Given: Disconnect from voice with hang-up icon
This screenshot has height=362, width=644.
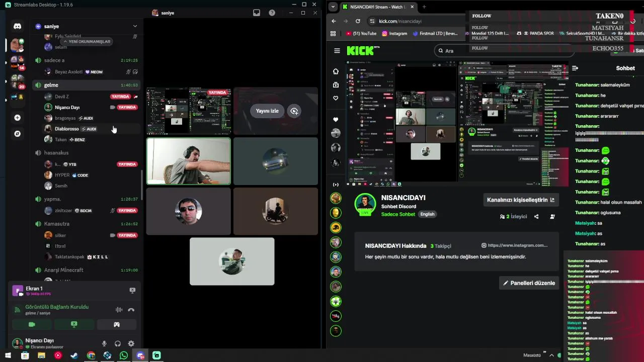Looking at the screenshot, I should pyautogui.click(x=131, y=310).
